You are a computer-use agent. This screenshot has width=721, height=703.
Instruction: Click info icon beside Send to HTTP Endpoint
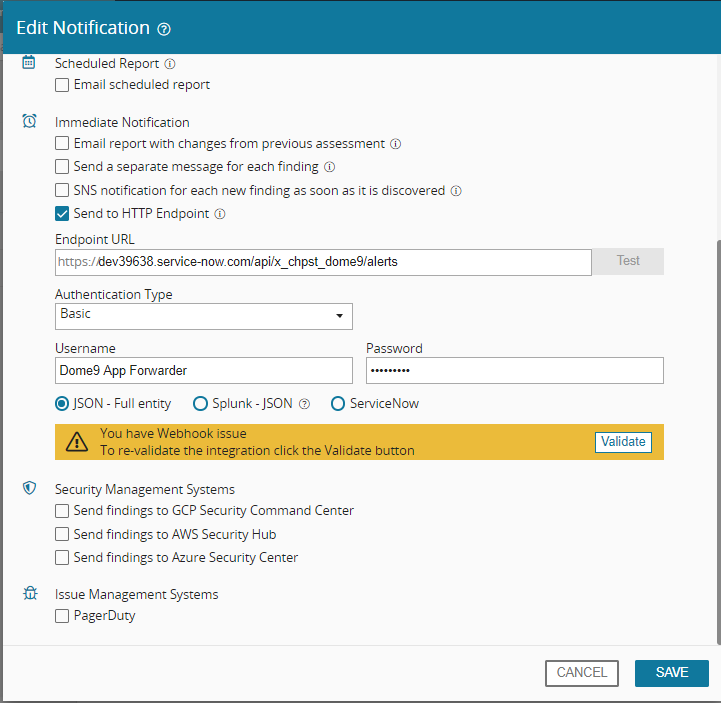click(220, 214)
